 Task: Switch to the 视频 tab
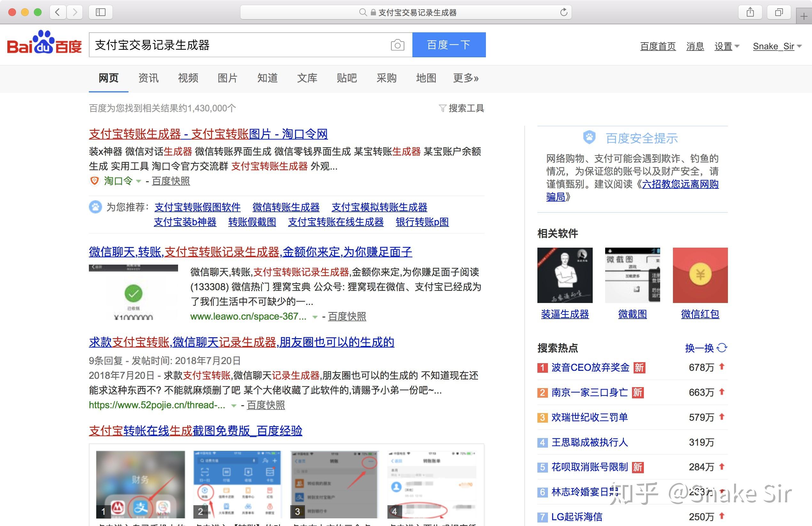[188, 78]
